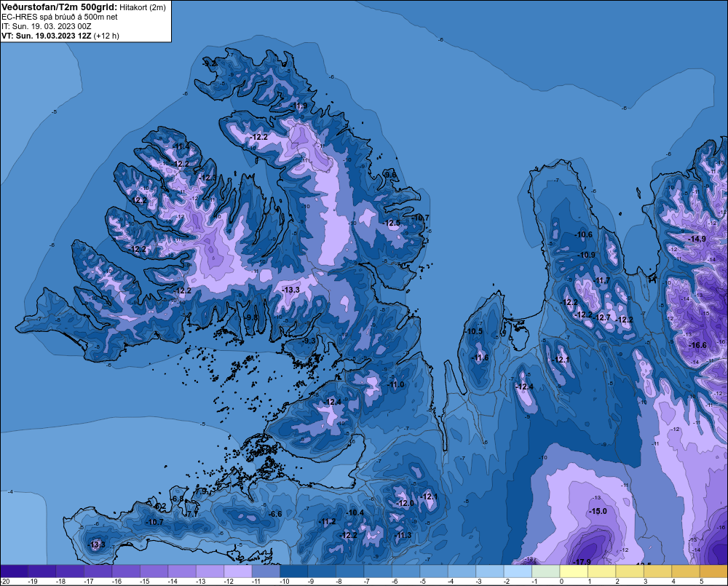
Task: Pick the legend swatch above the -4 label
Action: 462,571
